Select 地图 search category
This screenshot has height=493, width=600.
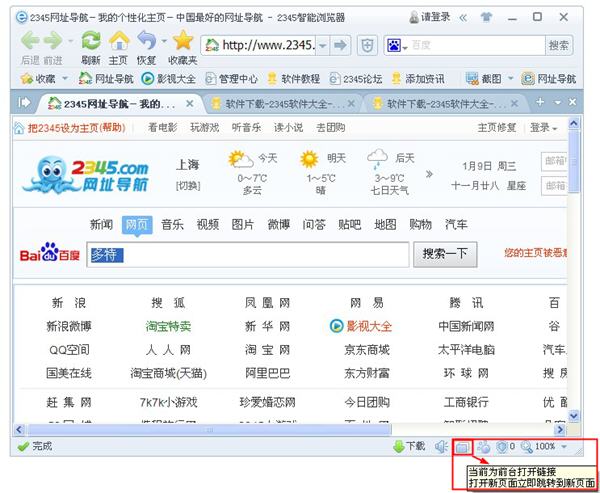point(385,224)
